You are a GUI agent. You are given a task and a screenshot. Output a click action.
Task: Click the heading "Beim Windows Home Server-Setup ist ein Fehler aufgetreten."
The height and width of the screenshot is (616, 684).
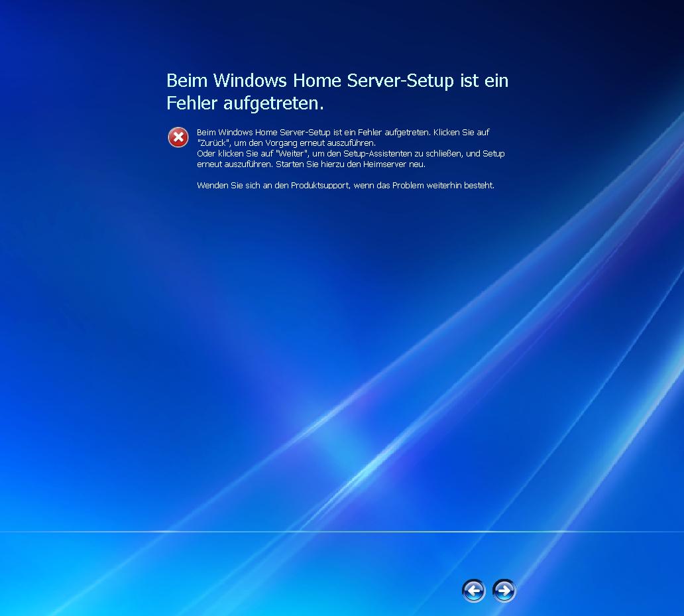[337, 92]
